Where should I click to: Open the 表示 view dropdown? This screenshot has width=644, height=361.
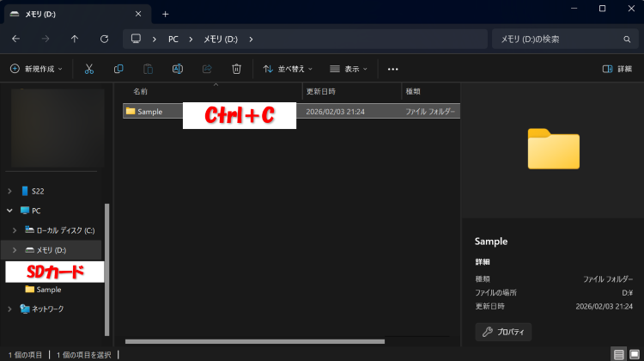coord(349,69)
